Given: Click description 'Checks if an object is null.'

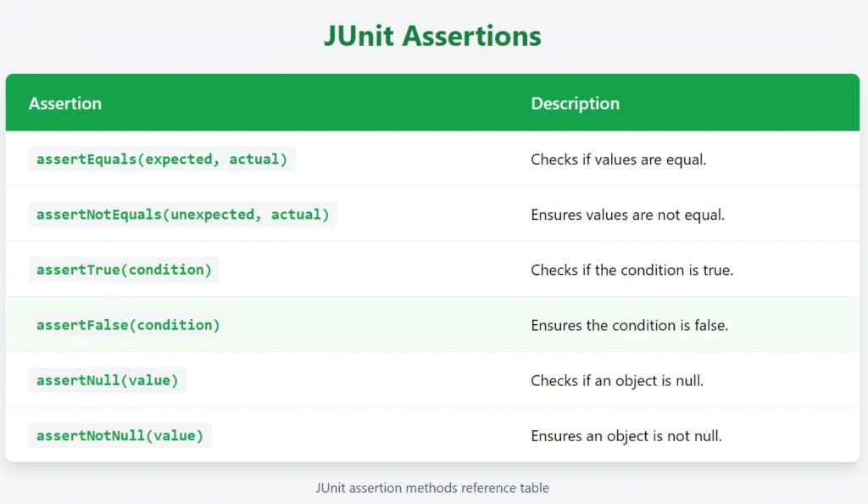Looking at the screenshot, I should click(x=617, y=381).
